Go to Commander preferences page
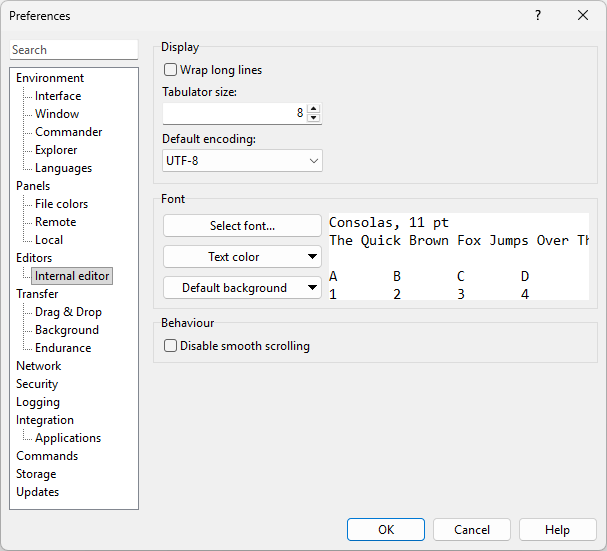Screen dimensions: 607x551 click(x=68, y=132)
